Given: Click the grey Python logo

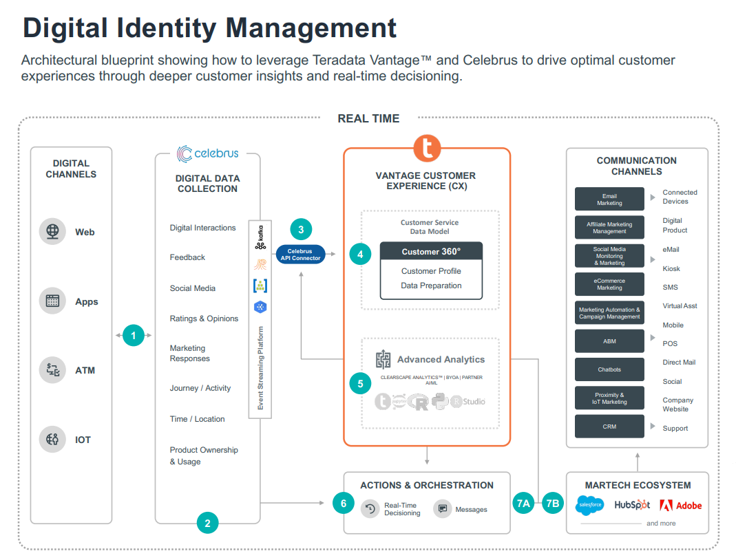Looking at the screenshot, I should pyautogui.click(x=440, y=401).
